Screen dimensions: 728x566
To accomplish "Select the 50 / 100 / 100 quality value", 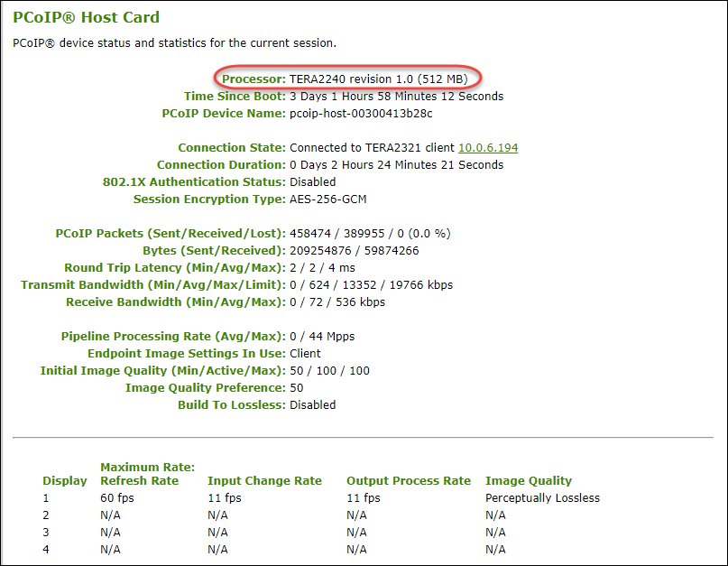I will [329, 371].
